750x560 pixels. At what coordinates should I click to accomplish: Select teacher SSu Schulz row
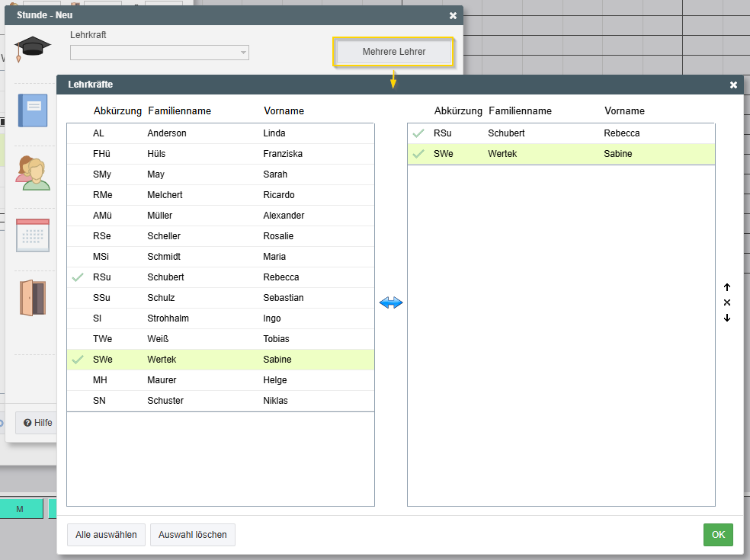pos(220,298)
